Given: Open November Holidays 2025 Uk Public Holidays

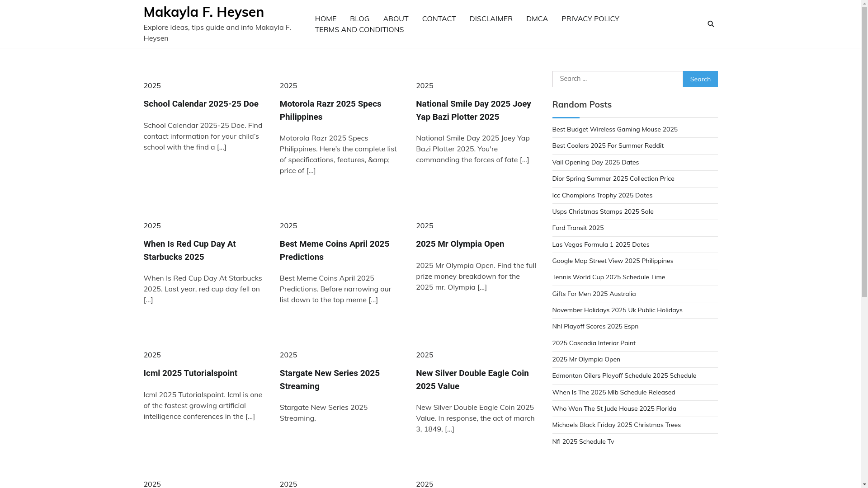Looking at the screenshot, I should point(617,310).
